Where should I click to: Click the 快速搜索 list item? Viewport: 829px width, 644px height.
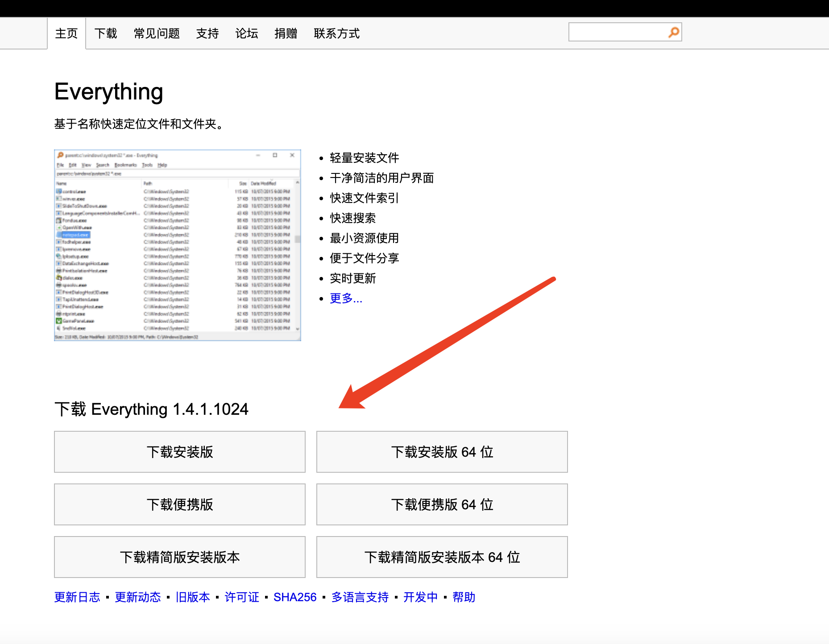click(x=353, y=218)
